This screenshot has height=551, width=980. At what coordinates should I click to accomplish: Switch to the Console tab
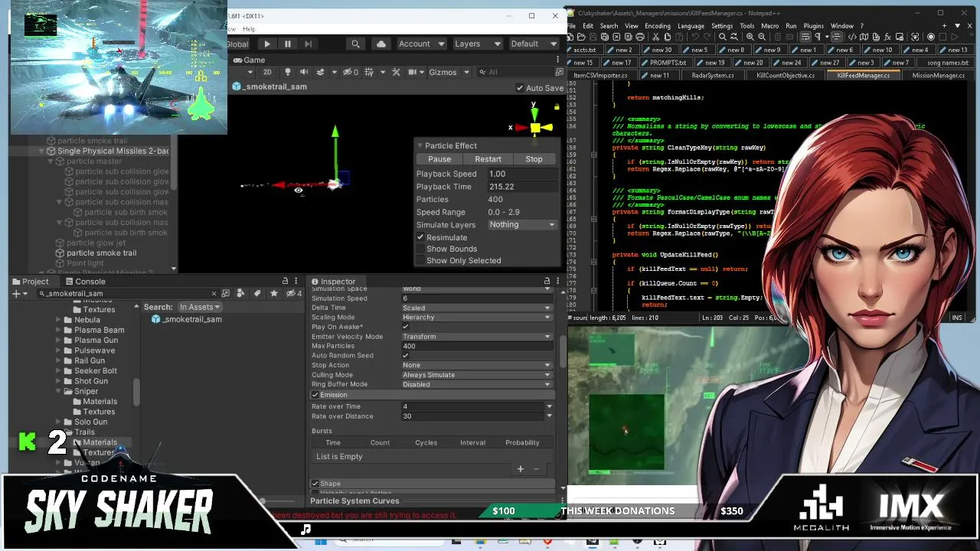tap(84, 282)
